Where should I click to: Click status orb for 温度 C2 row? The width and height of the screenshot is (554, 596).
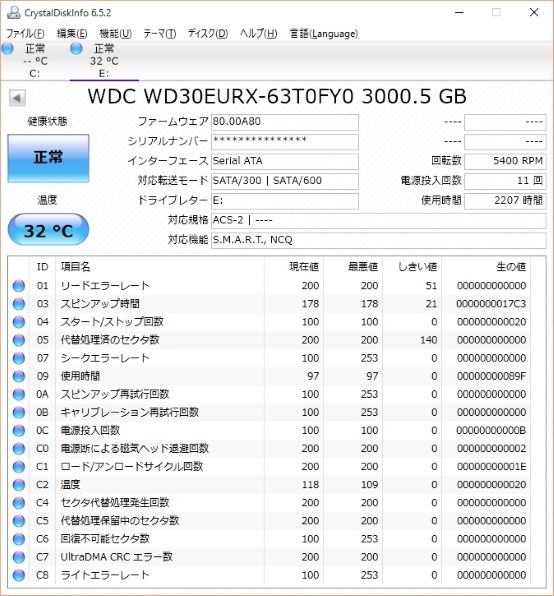[19, 485]
